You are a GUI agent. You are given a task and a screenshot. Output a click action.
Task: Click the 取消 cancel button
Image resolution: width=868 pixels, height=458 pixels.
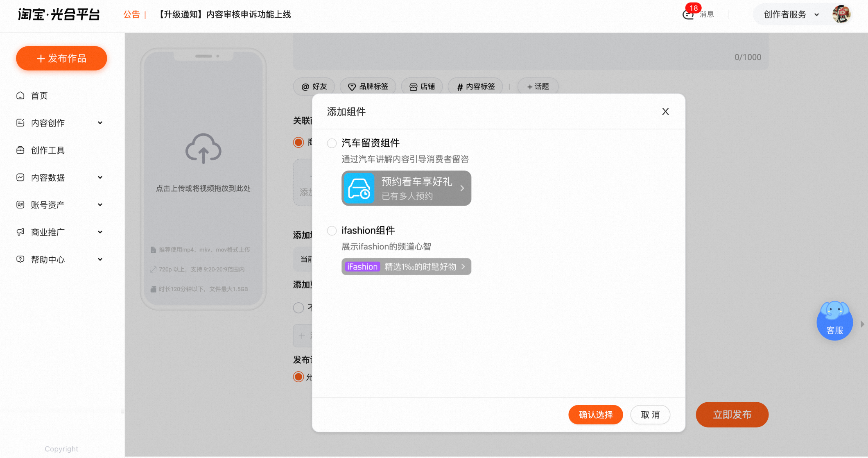pyautogui.click(x=650, y=415)
